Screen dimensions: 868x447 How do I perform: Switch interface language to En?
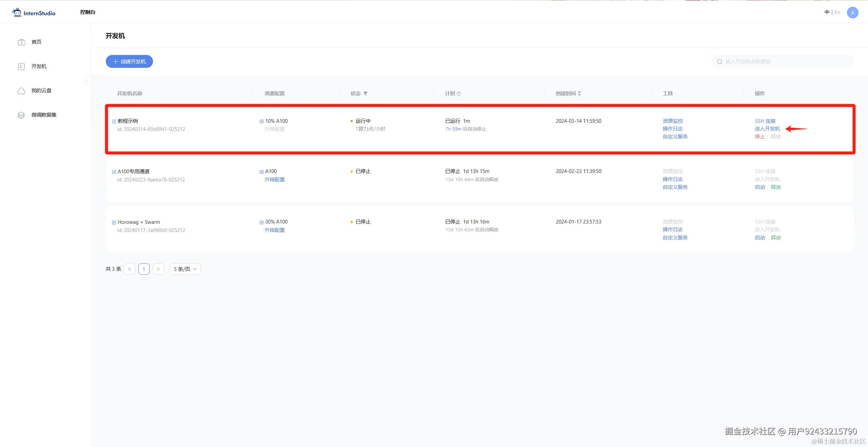point(837,12)
